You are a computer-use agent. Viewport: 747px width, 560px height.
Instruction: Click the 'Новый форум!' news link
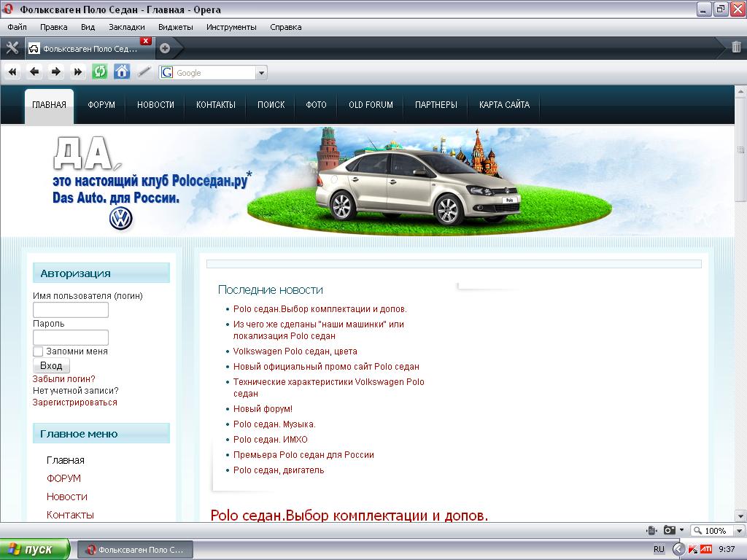[263, 409]
